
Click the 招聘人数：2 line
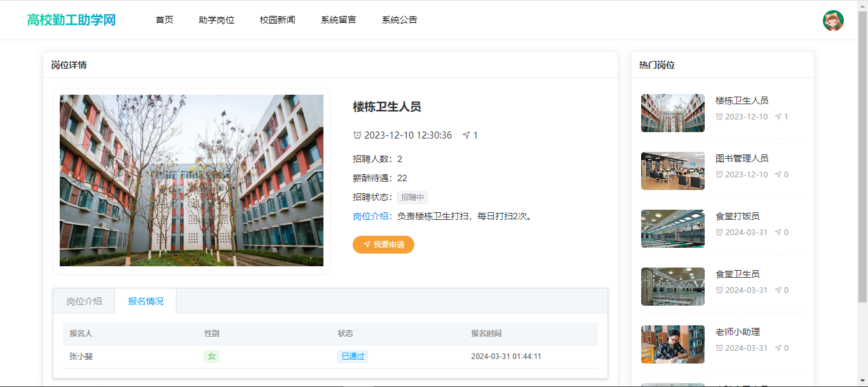(377, 159)
